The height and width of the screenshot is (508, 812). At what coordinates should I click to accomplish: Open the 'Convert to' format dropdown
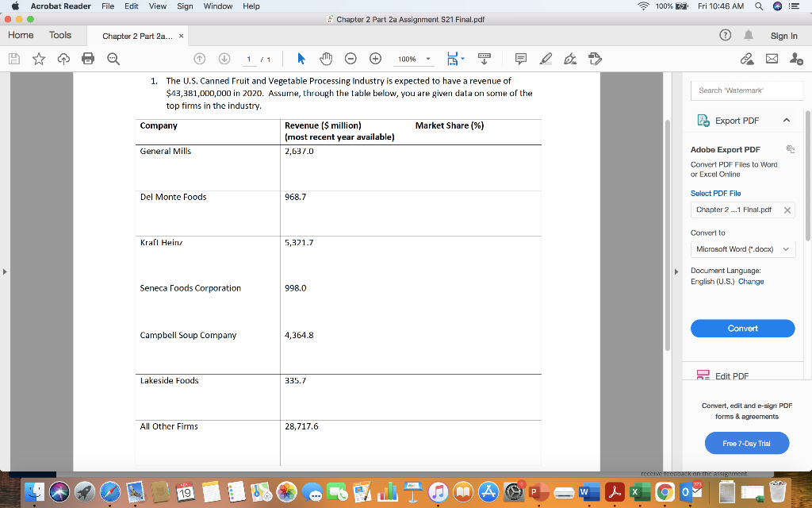[x=742, y=248]
